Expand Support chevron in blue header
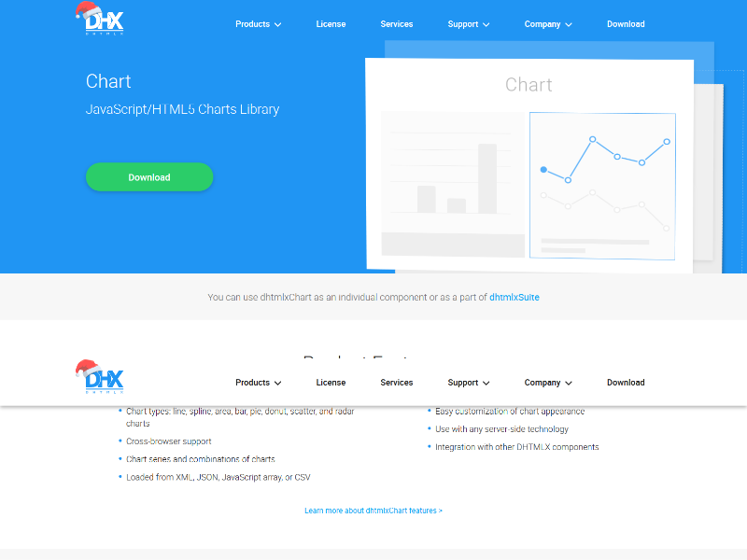Screen dimensions: 747x560 (x=486, y=25)
